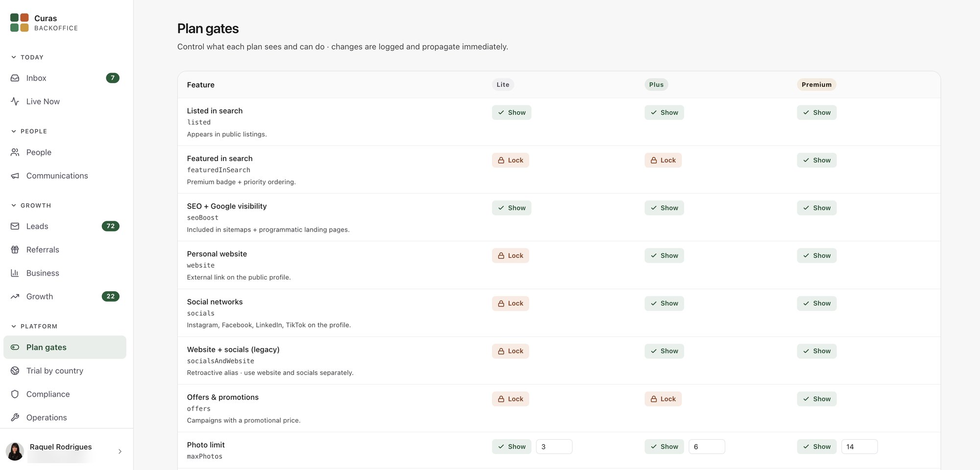The width and height of the screenshot is (980, 470).
Task: Click the Business bar chart icon
Action: [x=15, y=273]
